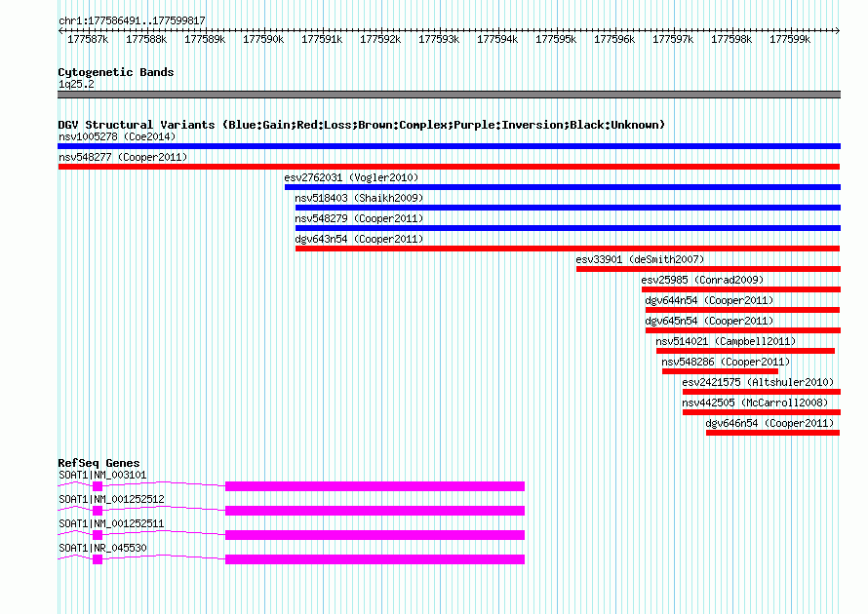
Task: Open the SOAT1 NM_001252511 large exon block
Action: (375, 535)
